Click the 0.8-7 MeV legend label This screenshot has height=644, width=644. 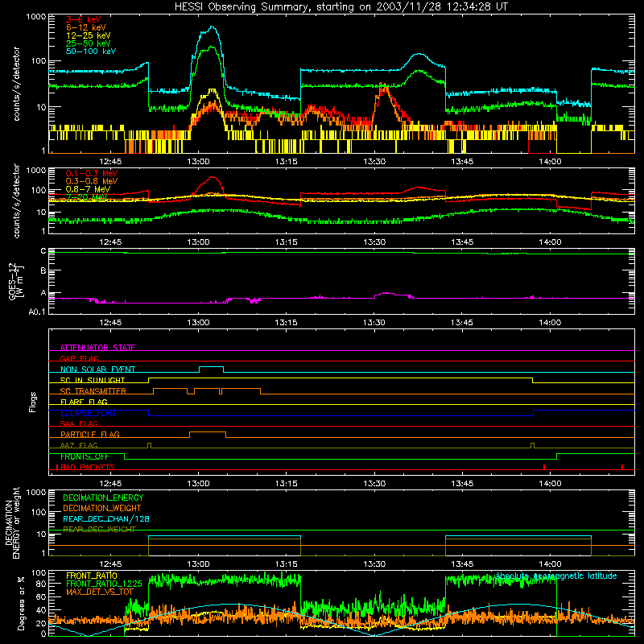click(x=89, y=189)
